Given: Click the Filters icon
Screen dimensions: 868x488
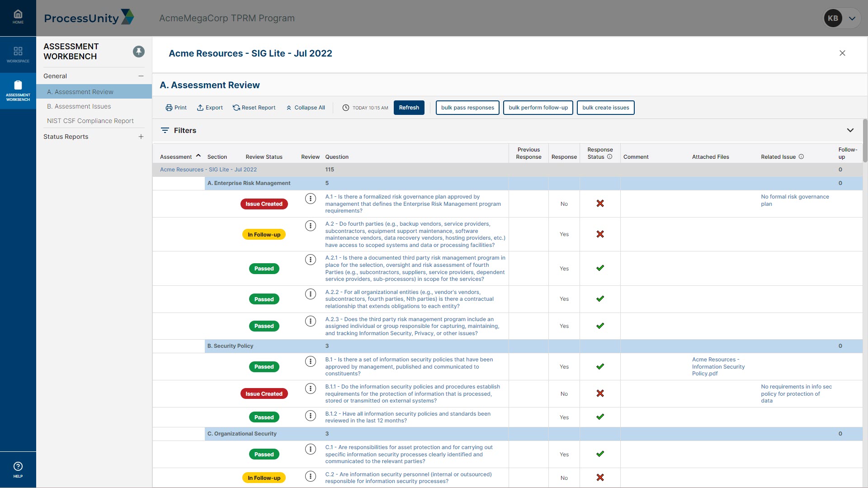Looking at the screenshot, I should coord(165,130).
